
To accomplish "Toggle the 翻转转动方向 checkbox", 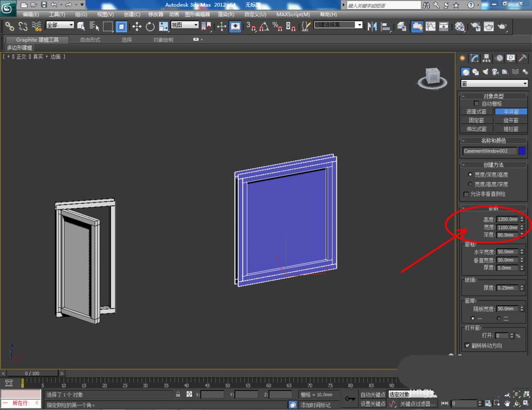I will click(467, 345).
